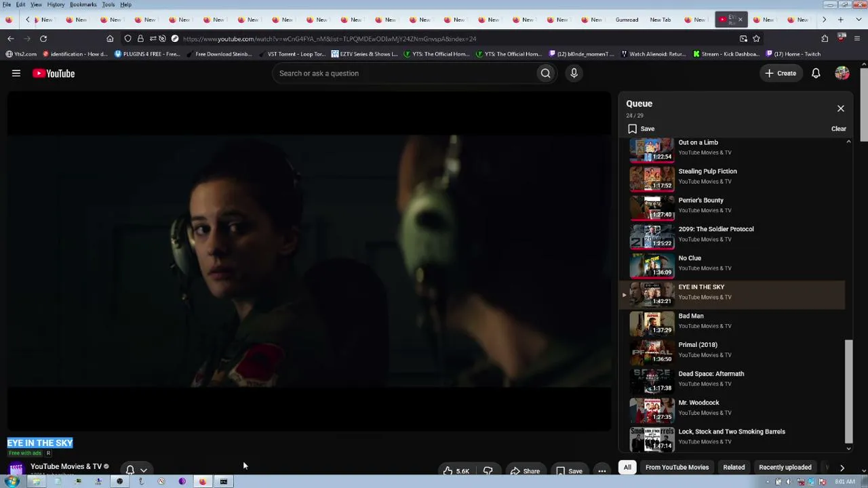This screenshot has width=868, height=488.
Task: Start voice search with the microphone
Action: pyautogui.click(x=574, y=73)
